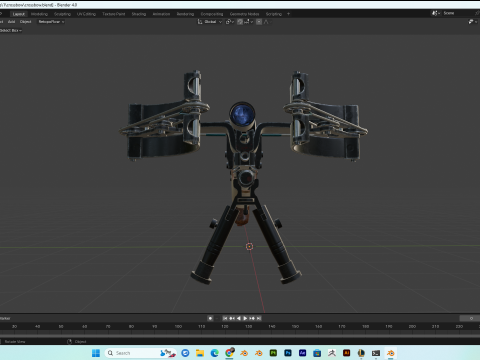Toggle snapping magnet button
This screenshot has height=360, width=480.
240,22
